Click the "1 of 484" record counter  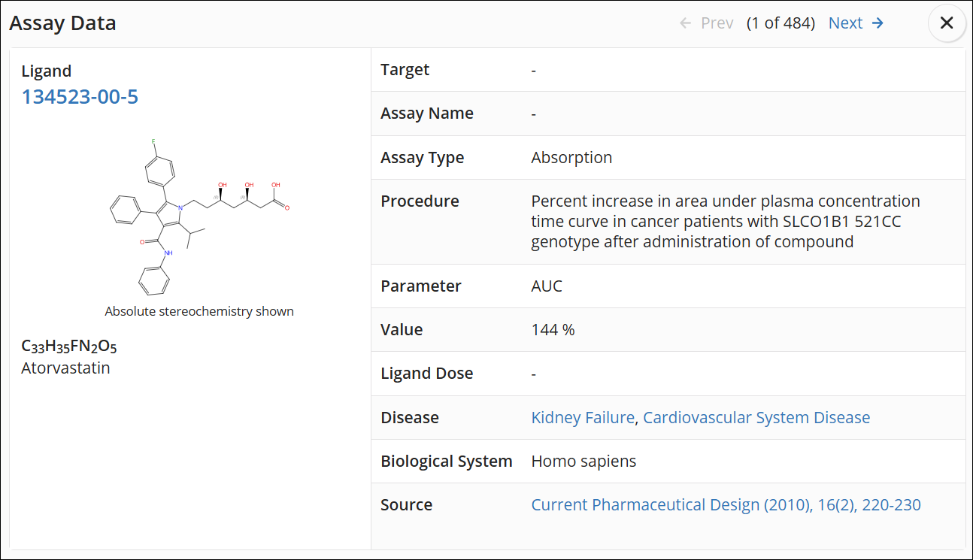click(781, 23)
